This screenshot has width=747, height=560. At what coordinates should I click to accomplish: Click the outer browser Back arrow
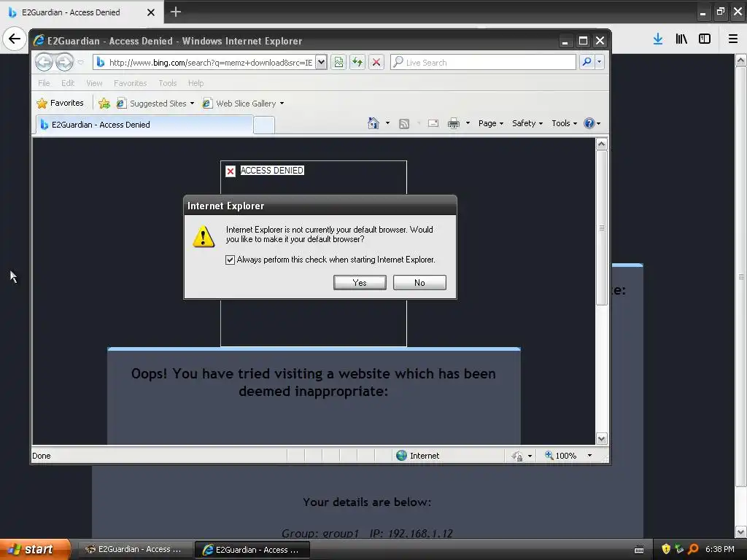point(15,39)
